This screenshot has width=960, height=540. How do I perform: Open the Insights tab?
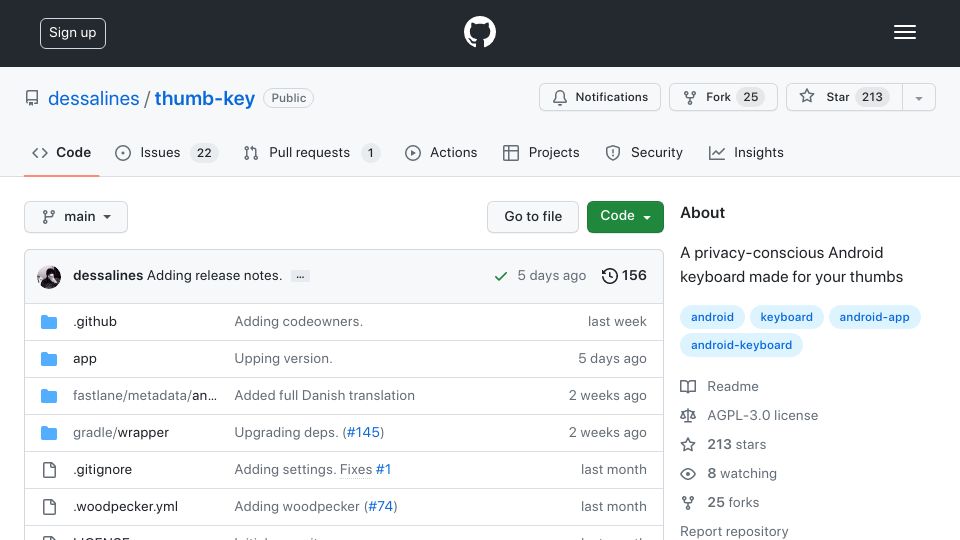pos(746,152)
